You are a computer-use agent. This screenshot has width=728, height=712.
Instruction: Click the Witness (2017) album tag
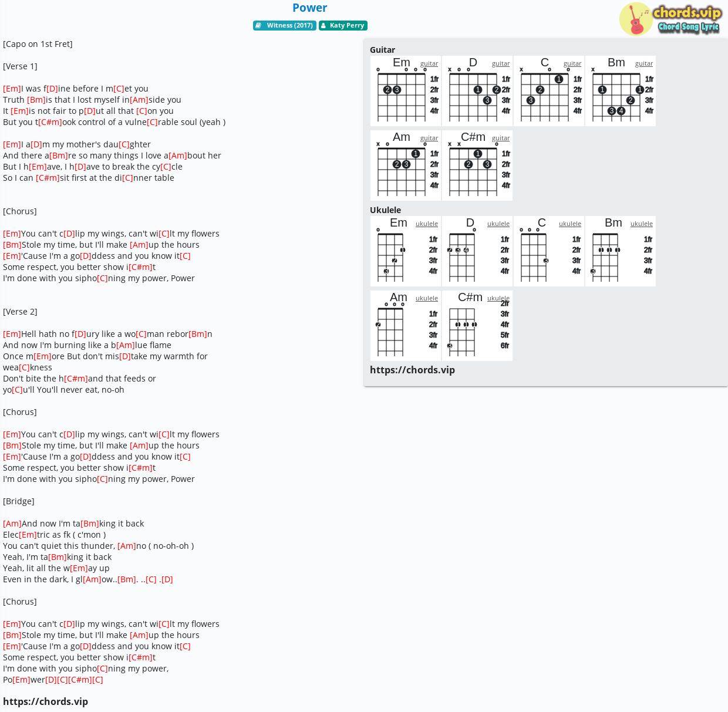click(285, 25)
